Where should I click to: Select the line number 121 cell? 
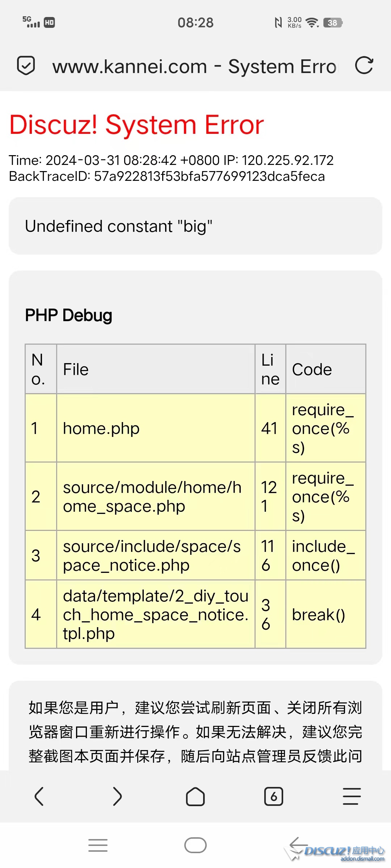coord(270,497)
